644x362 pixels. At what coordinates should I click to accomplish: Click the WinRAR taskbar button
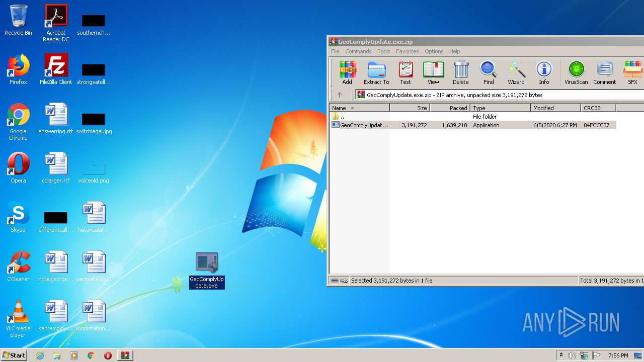[x=125, y=355]
